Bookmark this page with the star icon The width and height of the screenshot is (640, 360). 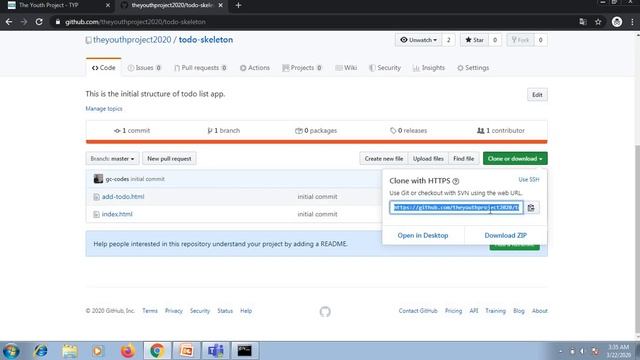[598, 22]
